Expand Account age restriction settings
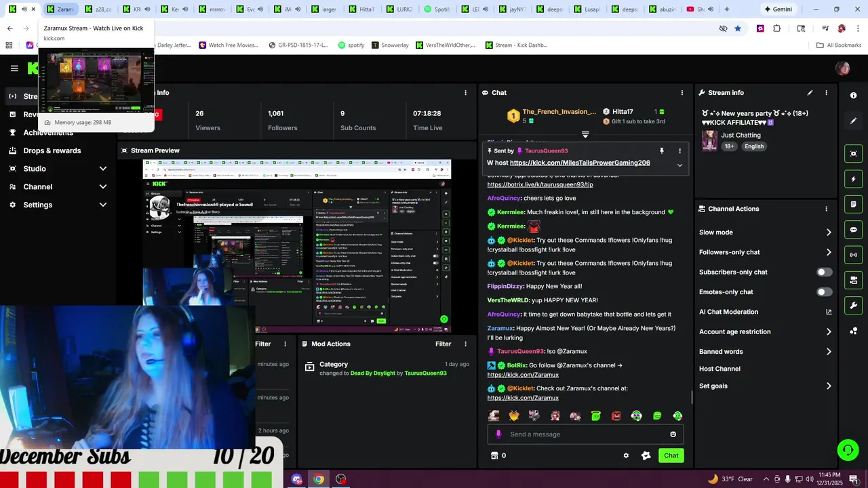The width and height of the screenshot is (868, 488). (x=829, y=332)
